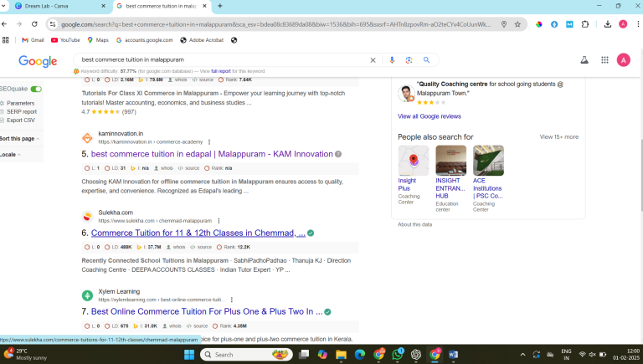This screenshot has width=643, height=364.
Task: Click View 15+ more
Action: pyautogui.click(x=559, y=137)
